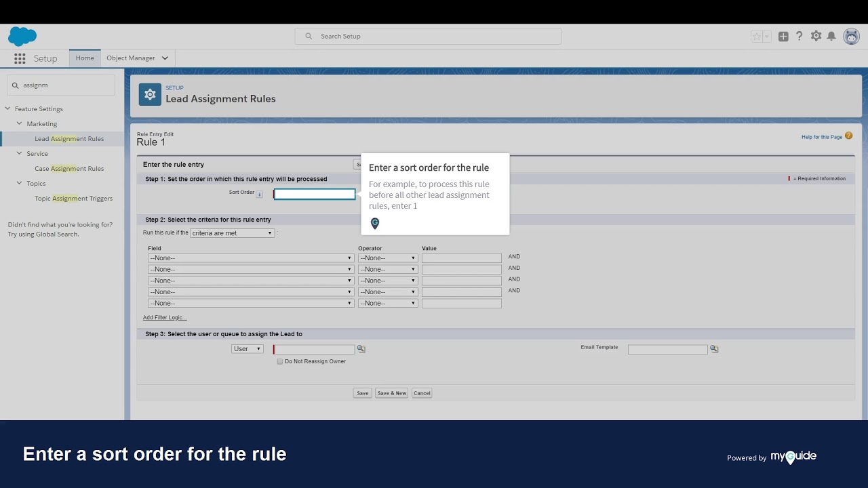Click the Salesforce cloud logo
This screenshot has width=868, height=488.
[22, 36]
